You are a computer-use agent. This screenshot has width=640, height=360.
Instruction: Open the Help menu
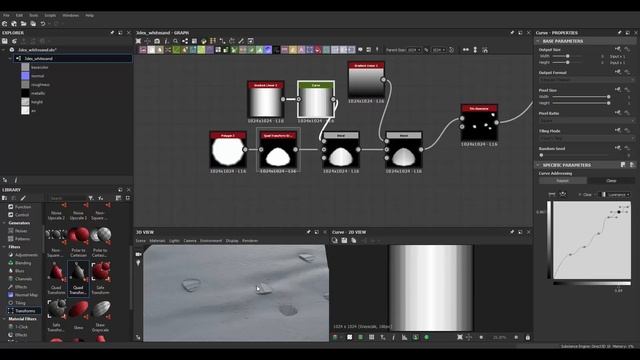pos(89,15)
